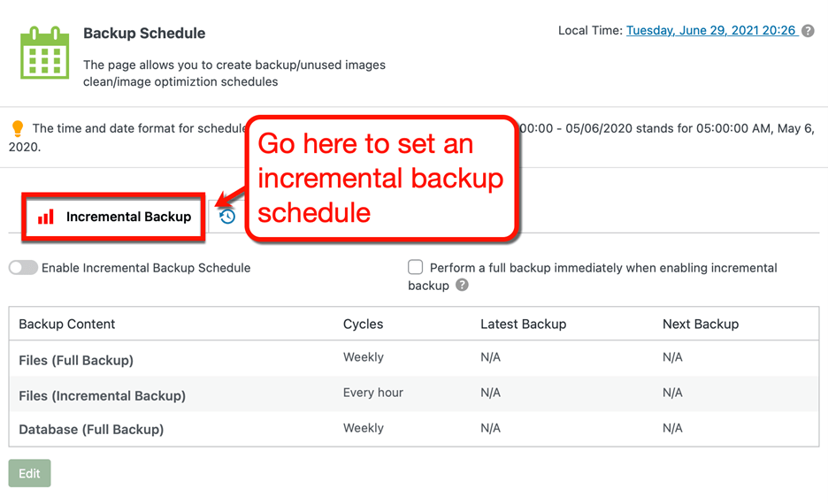Image resolution: width=828 pixels, height=504 pixels.
Task: Click the Latest Backup column header
Action: pyautogui.click(x=524, y=324)
